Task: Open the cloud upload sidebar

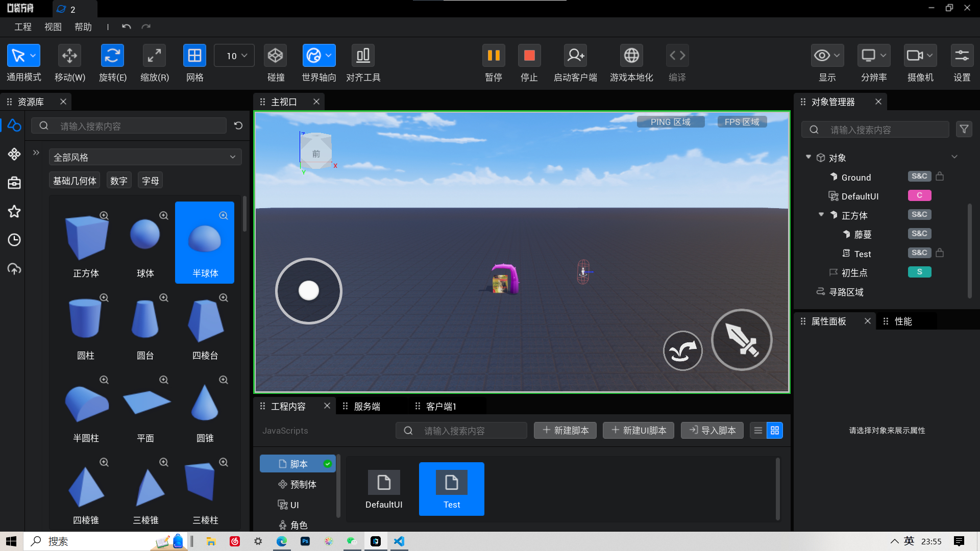Action: (14, 268)
